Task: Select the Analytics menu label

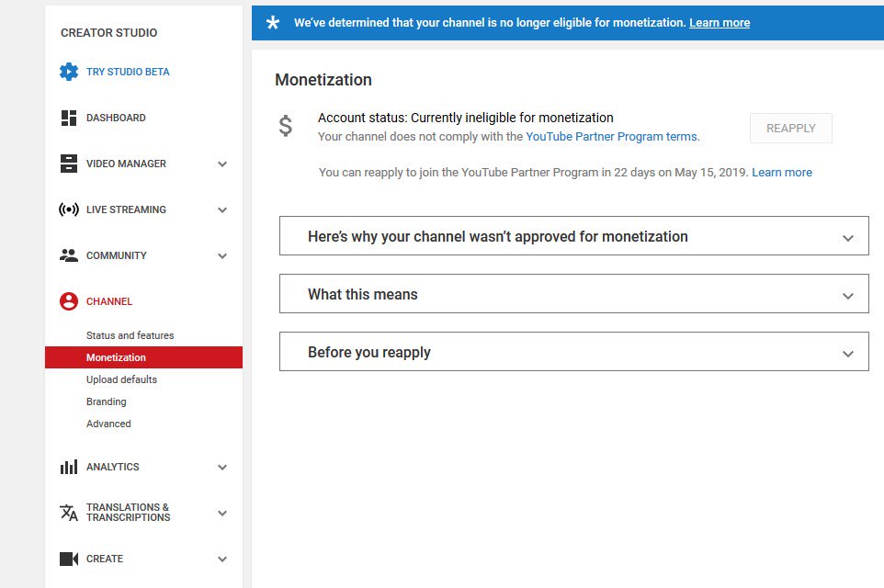Action: click(x=112, y=467)
